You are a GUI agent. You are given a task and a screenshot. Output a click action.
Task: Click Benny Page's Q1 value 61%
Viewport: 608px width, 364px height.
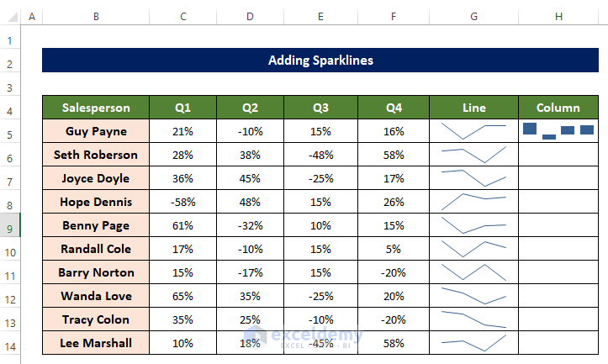182,225
